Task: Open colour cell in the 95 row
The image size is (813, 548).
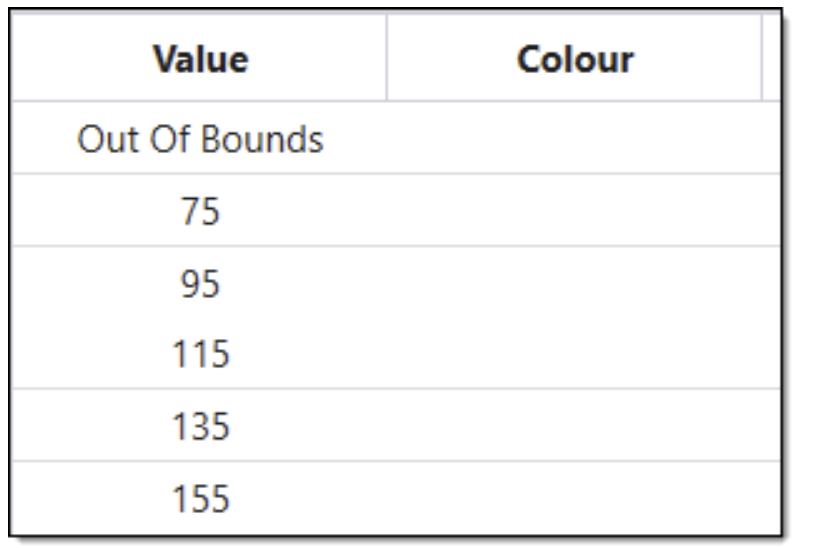Action: pos(574,283)
